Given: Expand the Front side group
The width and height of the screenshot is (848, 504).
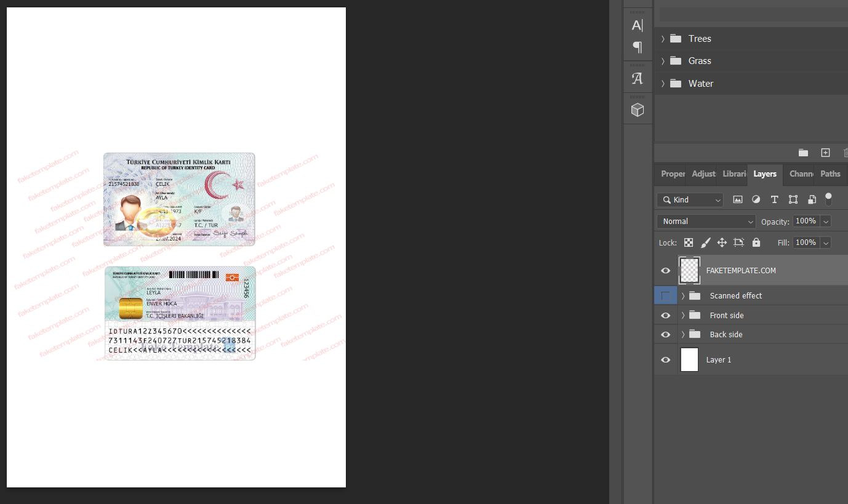Looking at the screenshot, I should coord(682,315).
